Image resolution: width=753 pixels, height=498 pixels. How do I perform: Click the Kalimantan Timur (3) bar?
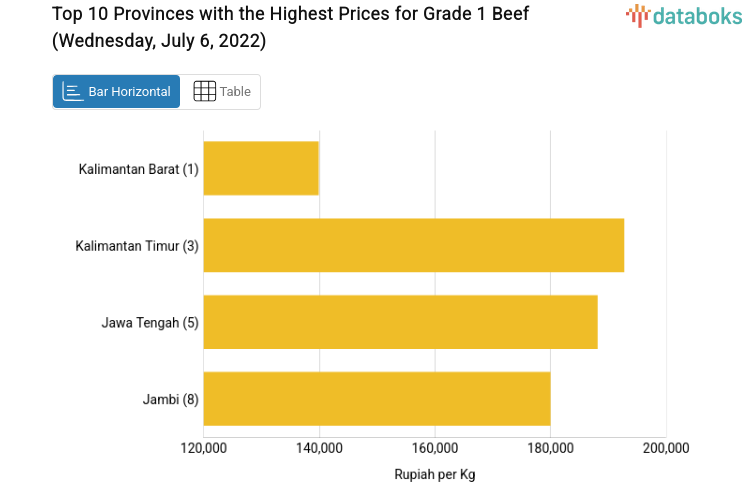(x=413, y=245)
